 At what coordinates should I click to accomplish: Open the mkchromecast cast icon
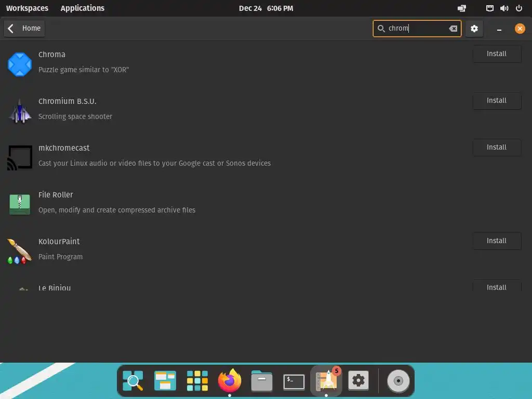click(20, 158)
